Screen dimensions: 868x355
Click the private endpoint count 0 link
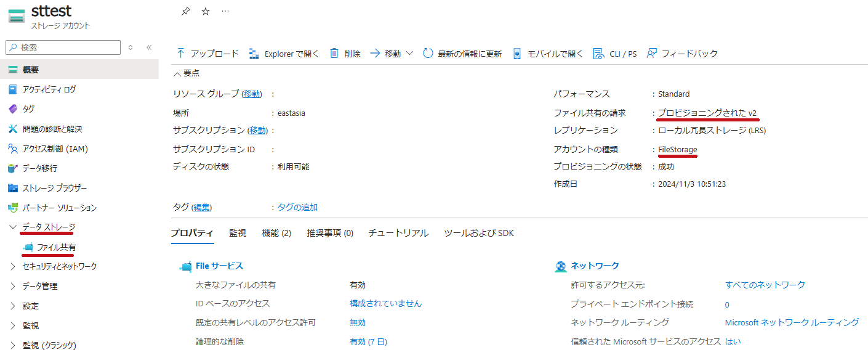coord(727,304)
